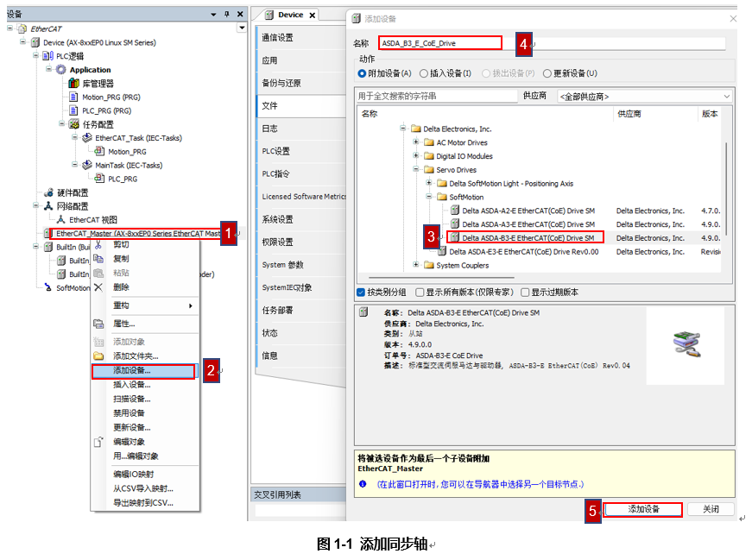
Task: Click the Servo Drives folder icon
Action: click(x=429, y=170)
